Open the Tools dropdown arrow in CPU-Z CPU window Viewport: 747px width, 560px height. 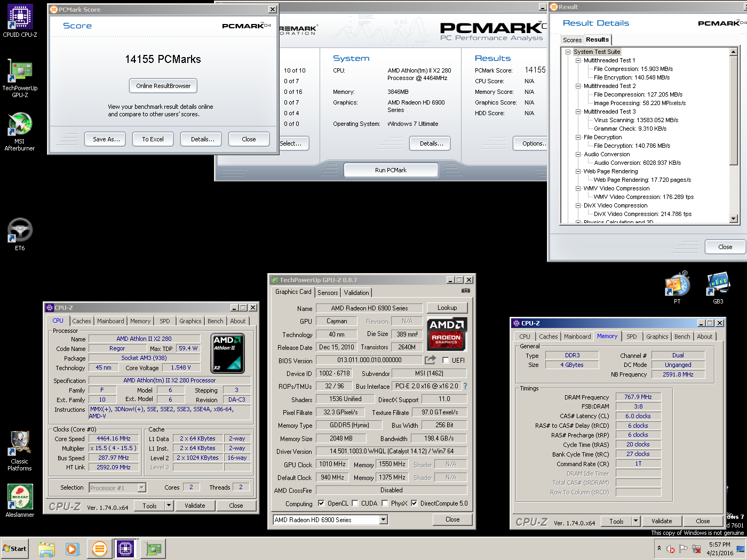(169, 506)
